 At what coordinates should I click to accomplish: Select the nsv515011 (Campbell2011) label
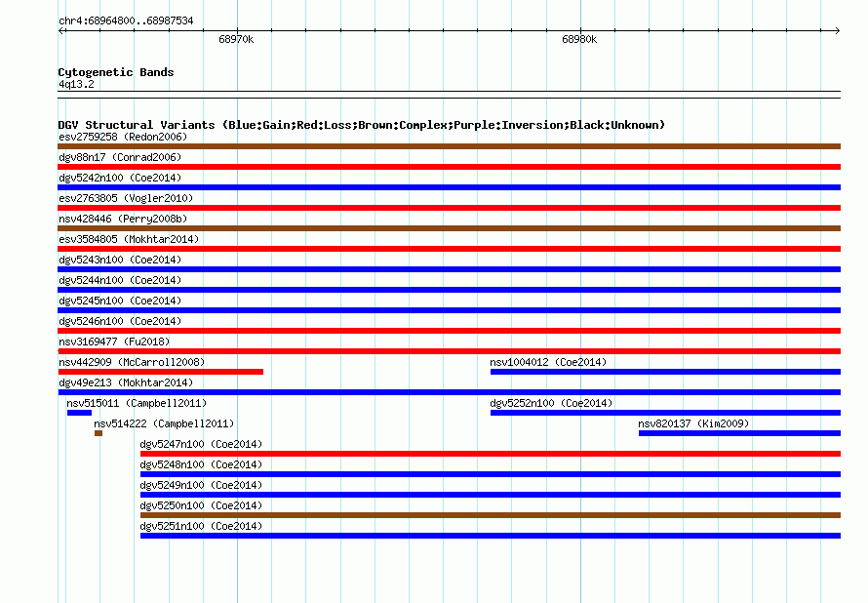point(137,403)
